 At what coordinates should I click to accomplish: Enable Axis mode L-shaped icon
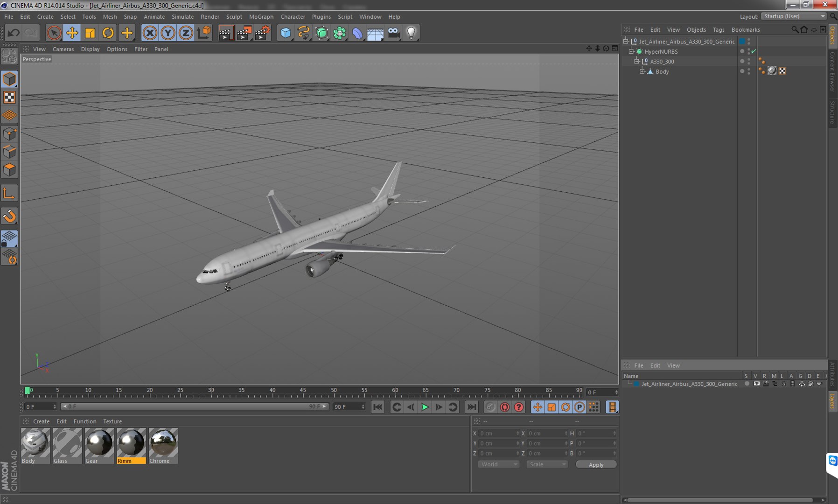point(9,193)
